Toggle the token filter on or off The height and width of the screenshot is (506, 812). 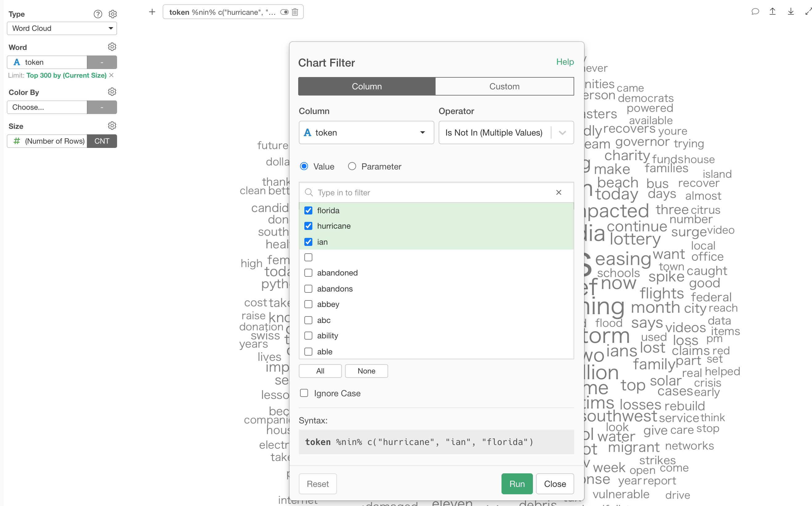tap(284, 12)
